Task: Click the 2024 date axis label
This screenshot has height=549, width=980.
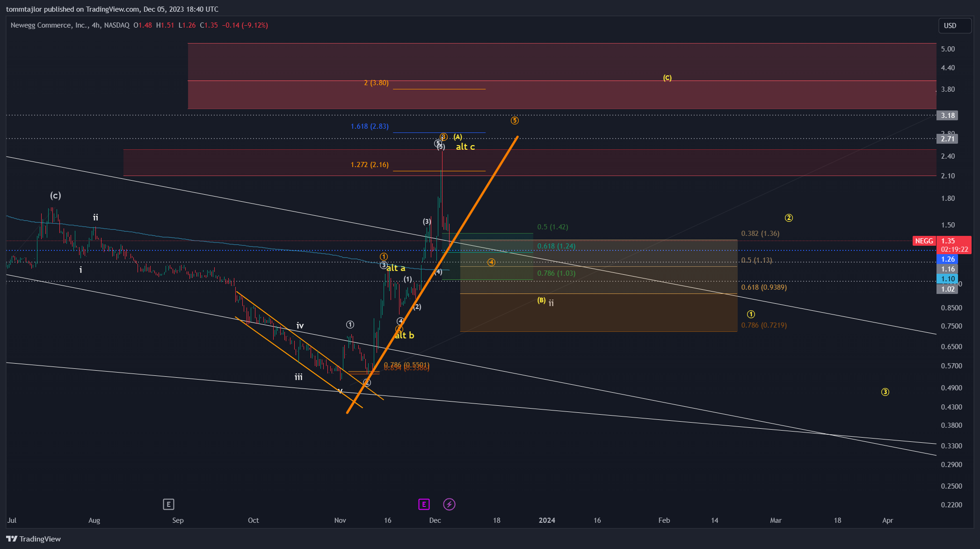Action: (547, 520)
